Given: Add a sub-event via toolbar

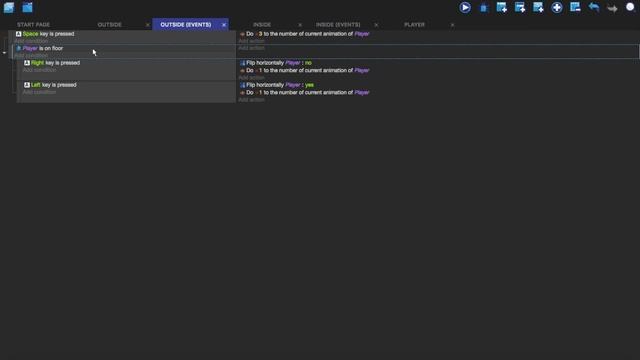Looking at the screenshot, I should click(x=520, y=7).
